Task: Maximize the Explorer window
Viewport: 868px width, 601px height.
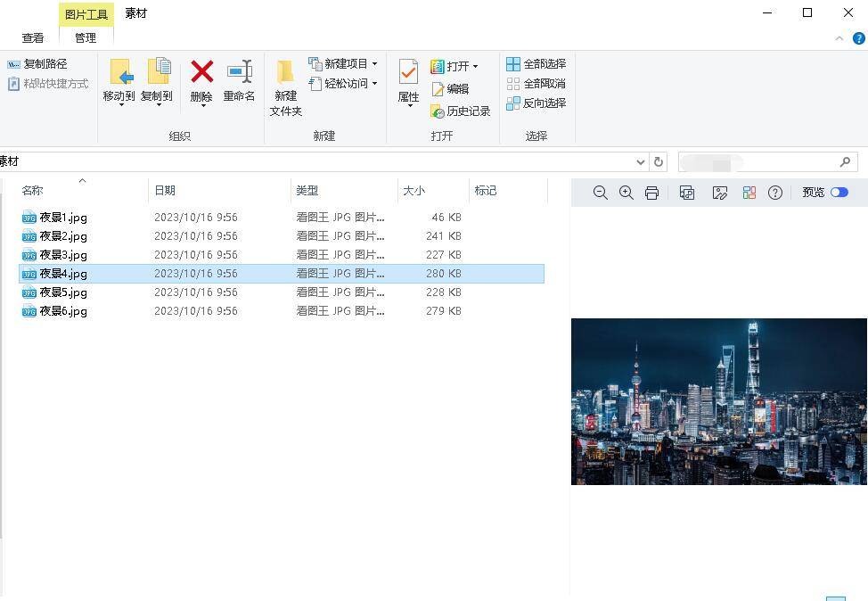Action: pyautogui.click(x=807, y=12)
